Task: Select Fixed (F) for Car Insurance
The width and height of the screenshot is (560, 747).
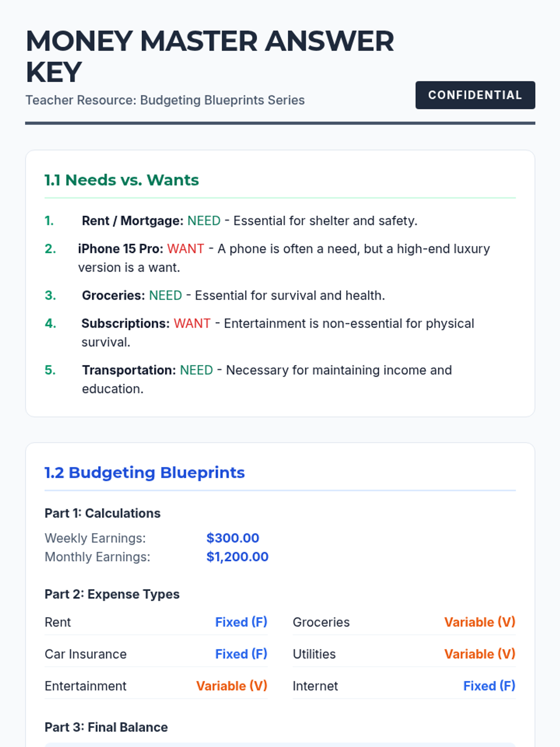Action: [x=241, y=654]
